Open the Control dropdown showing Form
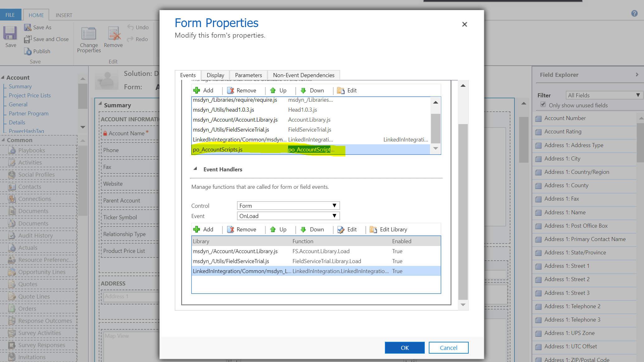The width and height of the screenshot is (644, 362). coord(288,206)
